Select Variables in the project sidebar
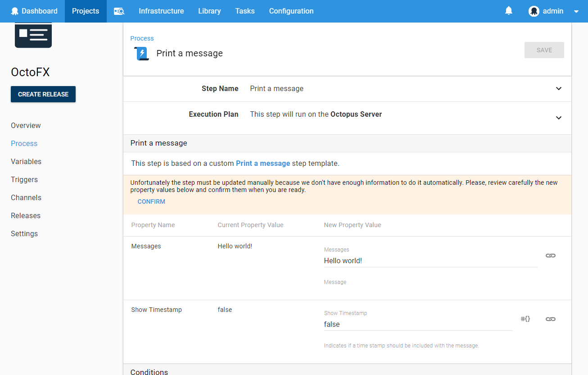 pyautogui.click(x=26, y=161)
